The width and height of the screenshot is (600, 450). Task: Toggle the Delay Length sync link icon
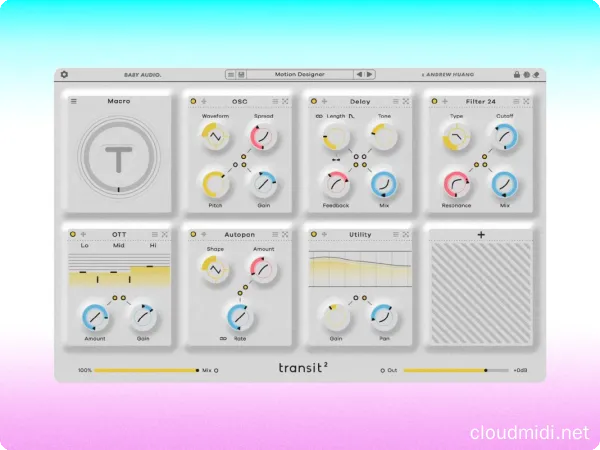tap(319, 116)
